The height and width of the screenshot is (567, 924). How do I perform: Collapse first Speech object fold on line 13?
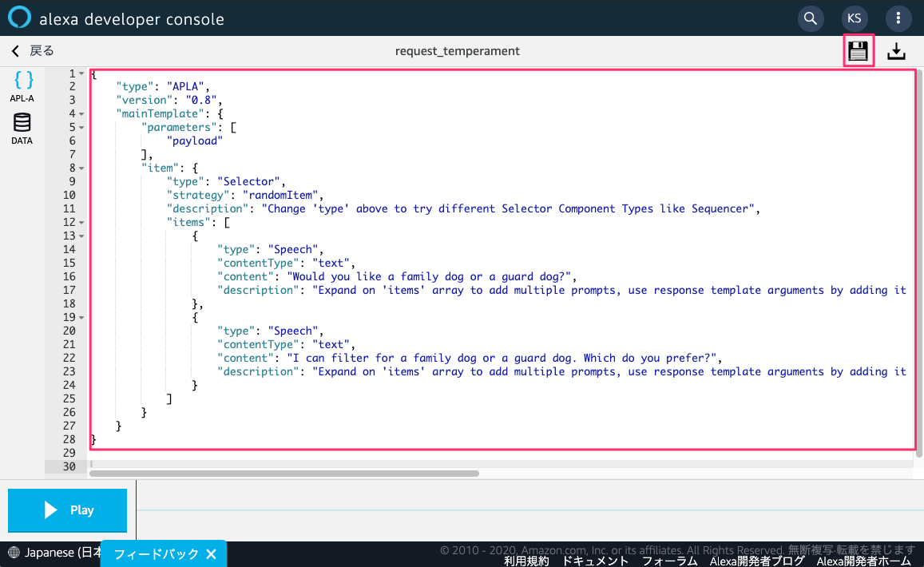coord(81,236)
